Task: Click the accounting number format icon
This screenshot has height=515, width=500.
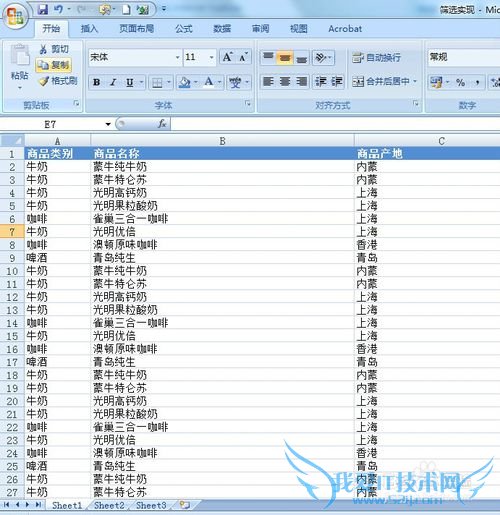Action: (x=436, y=82)
